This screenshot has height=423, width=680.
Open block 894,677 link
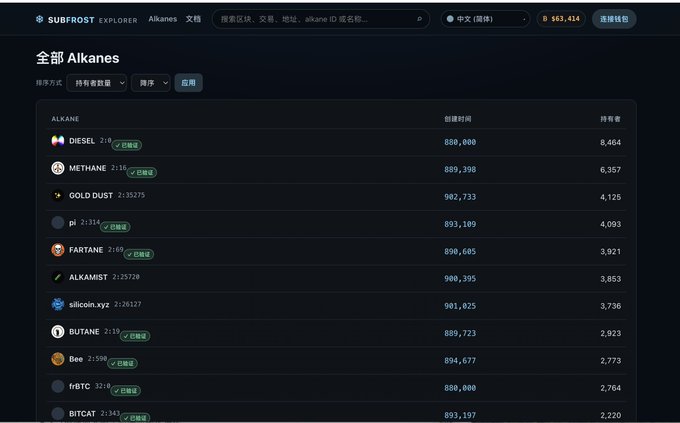[x=460, y=361]
